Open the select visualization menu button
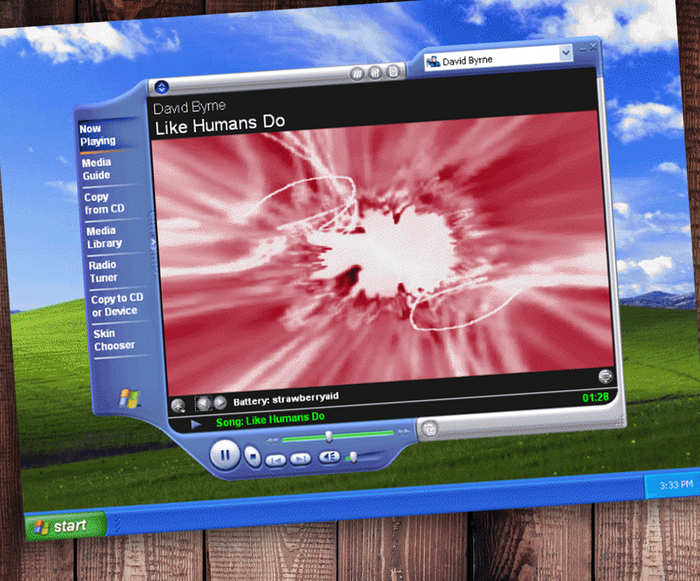The height and width of the screenshot is (581, 700). click(178, 405)
